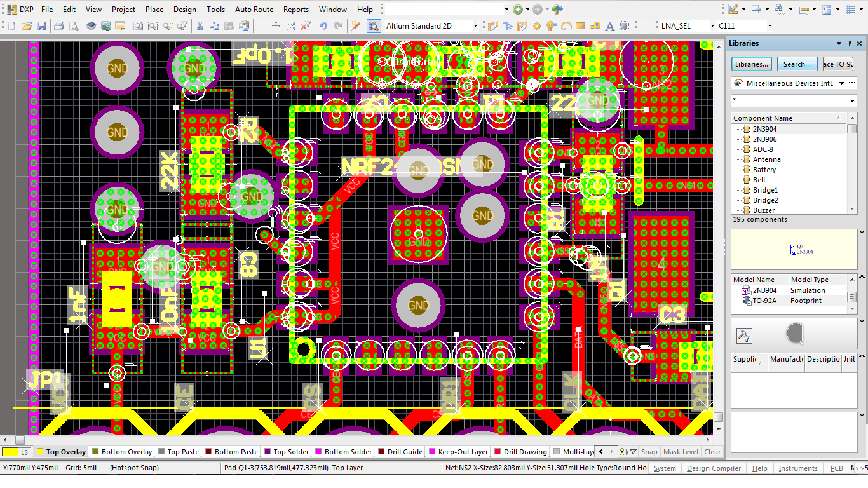Screen dimensions: 868x488
Task: Select Bridge1 in the component list
Action: [x=765, y=190]
